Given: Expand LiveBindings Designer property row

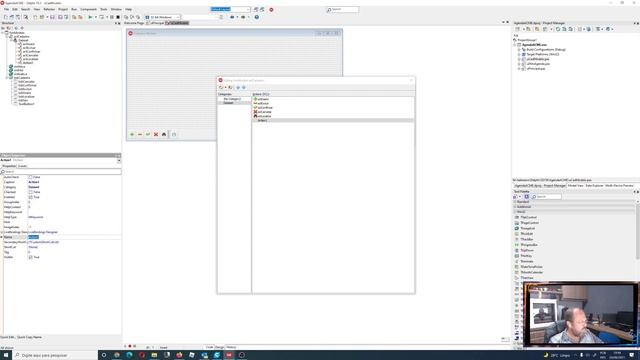Looking at the screenshot, I should (x=2, y=232).
